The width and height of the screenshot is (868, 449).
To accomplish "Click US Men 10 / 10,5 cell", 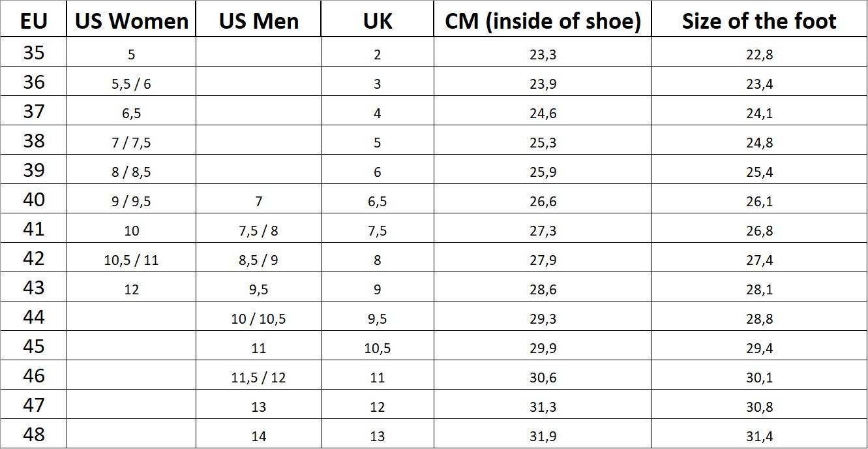I will 258,319.
